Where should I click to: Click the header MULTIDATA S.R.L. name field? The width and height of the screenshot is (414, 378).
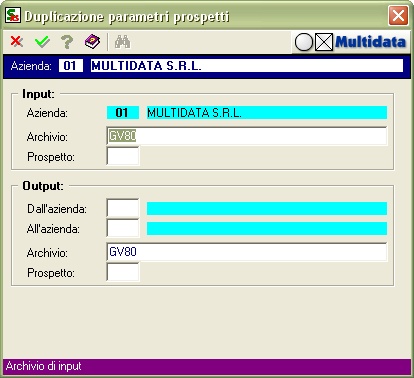247,66
